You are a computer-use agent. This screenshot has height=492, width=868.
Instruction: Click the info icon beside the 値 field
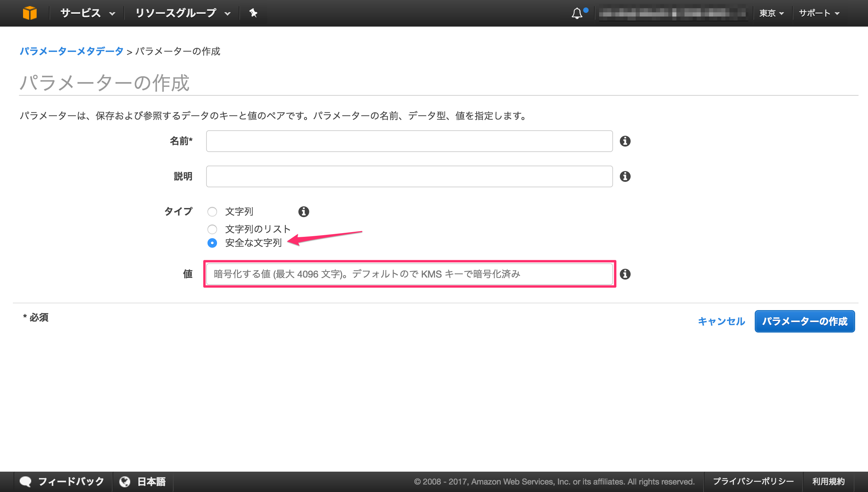click(626, 275)
